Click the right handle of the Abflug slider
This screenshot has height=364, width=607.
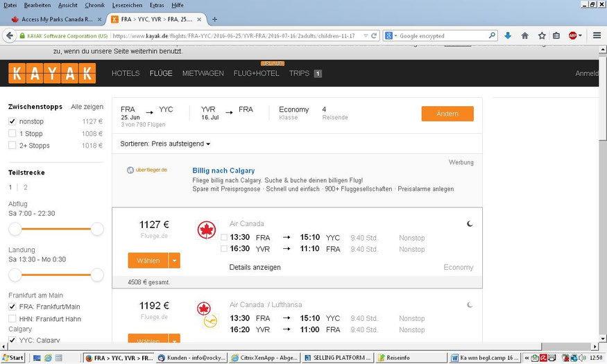click(97, 229)
